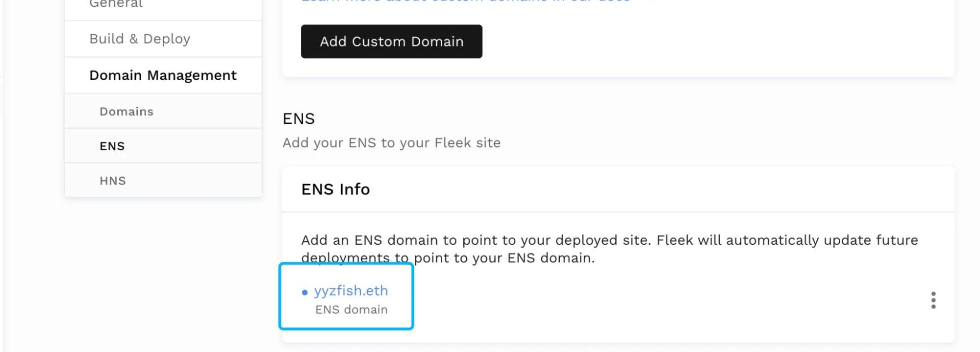Image resolution: width=980 pixels, height=352 pixels.
Task: Open the General settings section
Action: pyautogui.click(x=116, y=4)
